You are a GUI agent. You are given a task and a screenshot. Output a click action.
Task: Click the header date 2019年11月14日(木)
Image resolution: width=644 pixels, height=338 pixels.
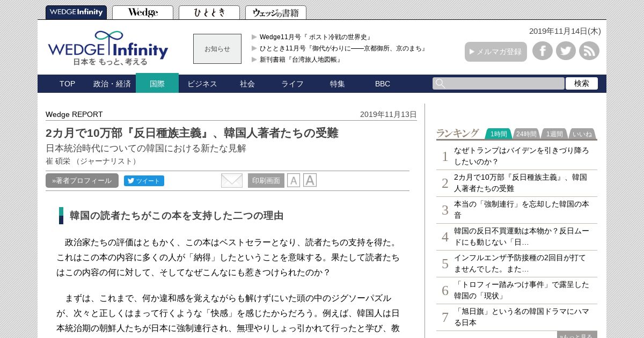tap(565, 31)
